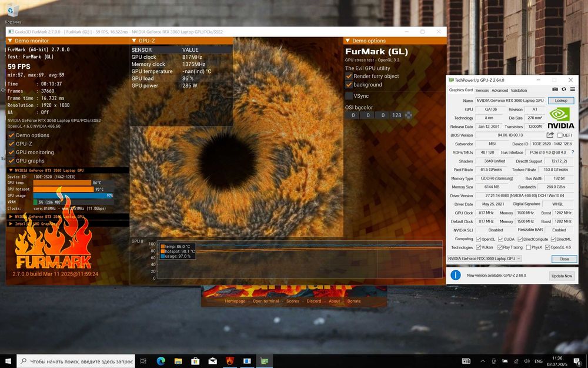Toggle the GPU graphs checkbox
Viewport: 588px width, 368px height.
pos(12,161)
